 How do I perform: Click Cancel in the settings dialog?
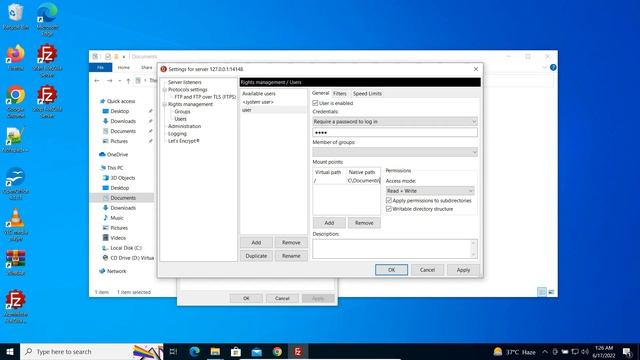pos(427,270)
